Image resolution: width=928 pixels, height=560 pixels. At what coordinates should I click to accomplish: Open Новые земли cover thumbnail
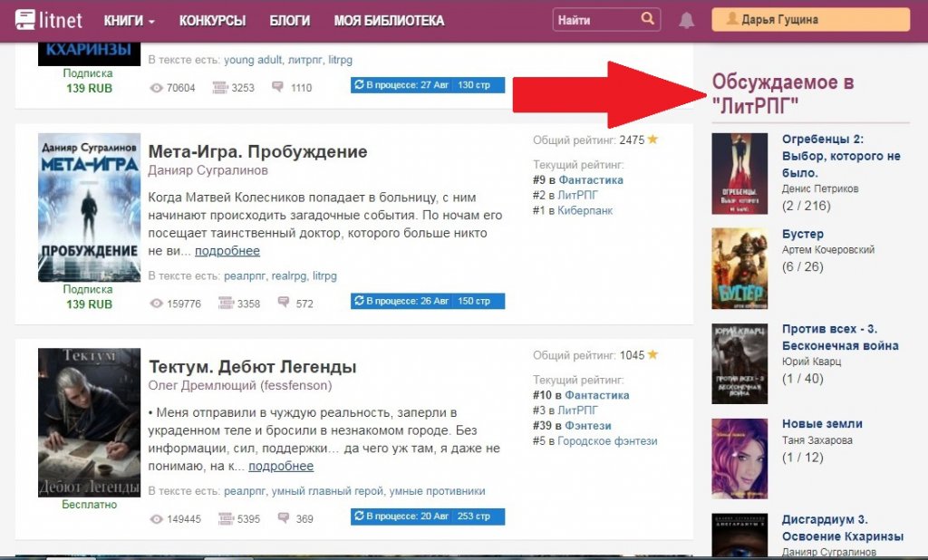(739, 459)
